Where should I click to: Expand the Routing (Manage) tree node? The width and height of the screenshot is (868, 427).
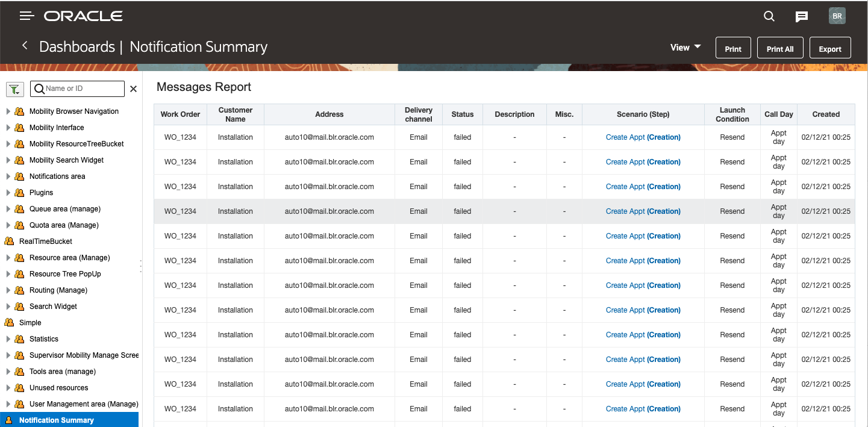point(8,290)
